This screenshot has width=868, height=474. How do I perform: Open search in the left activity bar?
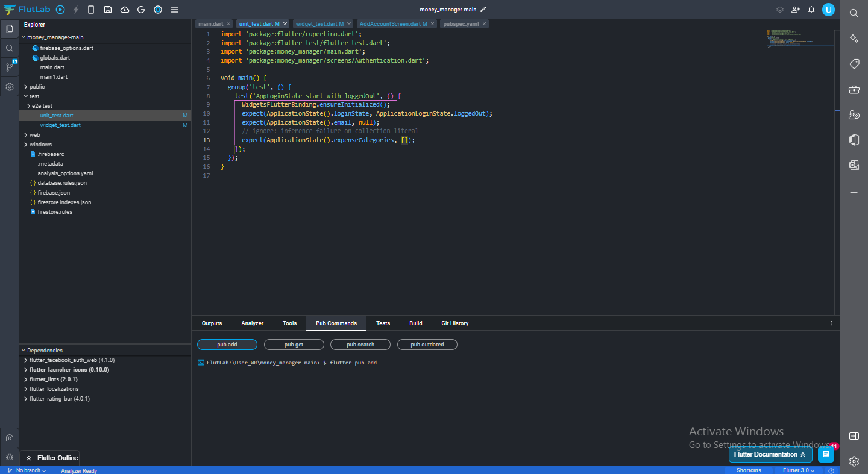10,48
